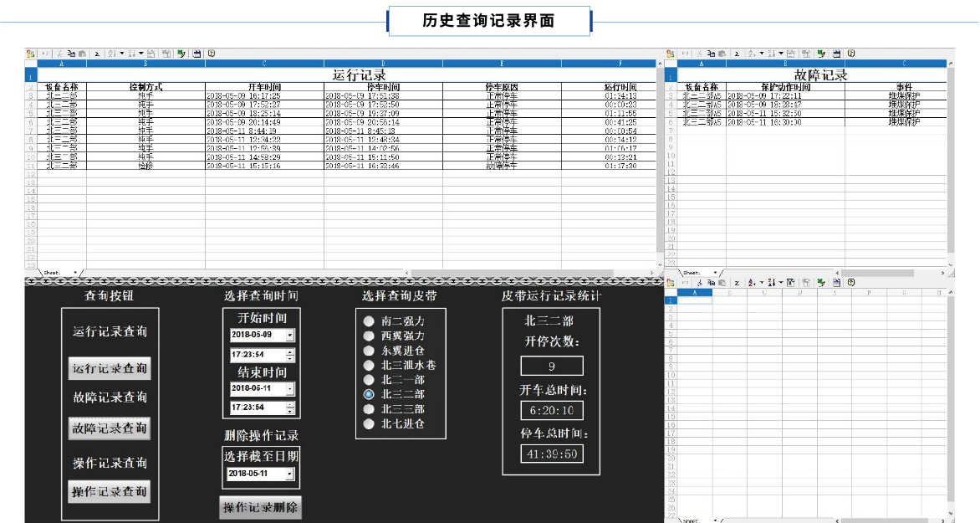The height and width of the screenshot is (523, 980).
Task: Open the 开始时间 date dropdown showing 2018-05-09
Action: coord(290,335)
